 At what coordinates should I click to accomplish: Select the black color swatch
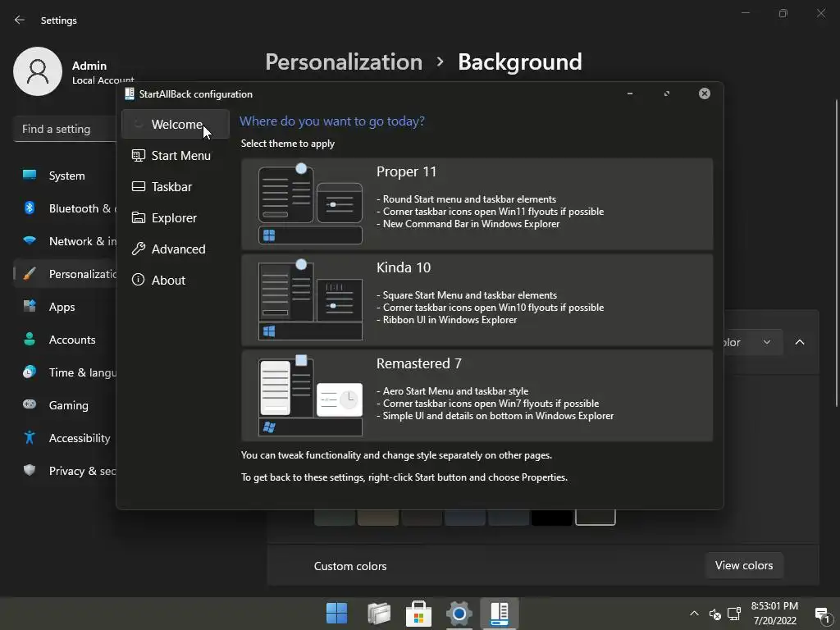[552, 518]
